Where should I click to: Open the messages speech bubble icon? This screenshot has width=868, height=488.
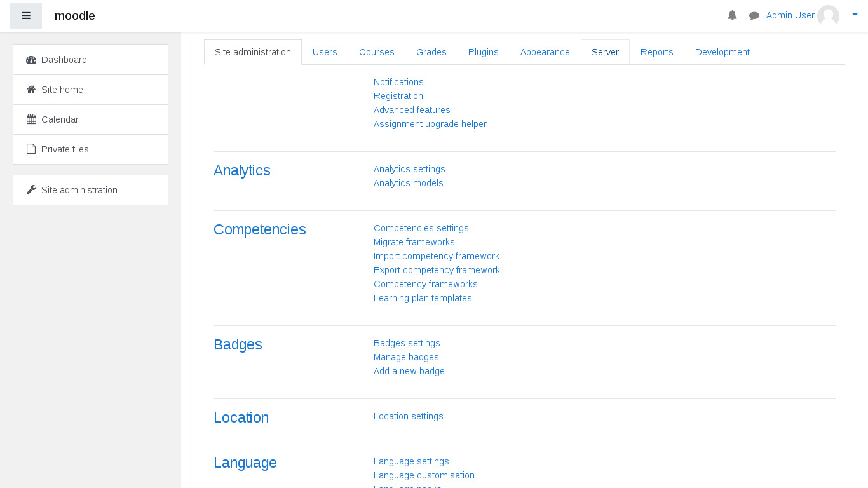pos(754,16)
